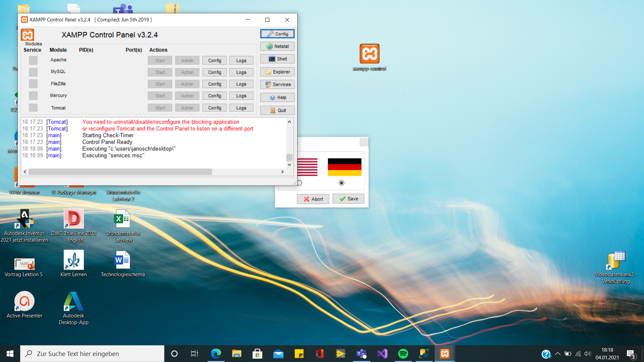Show hidden system tray icons

pyautogui.click(x=557, y=354)
